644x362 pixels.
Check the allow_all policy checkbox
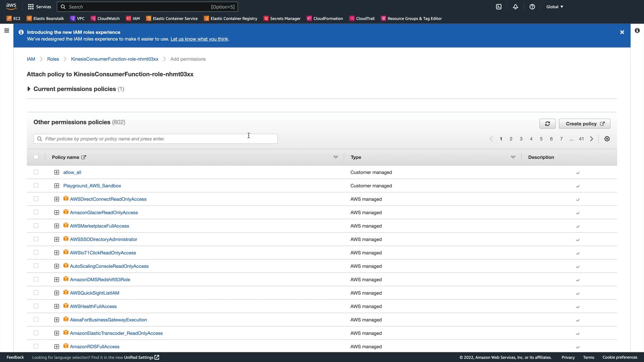click(36, 172)
